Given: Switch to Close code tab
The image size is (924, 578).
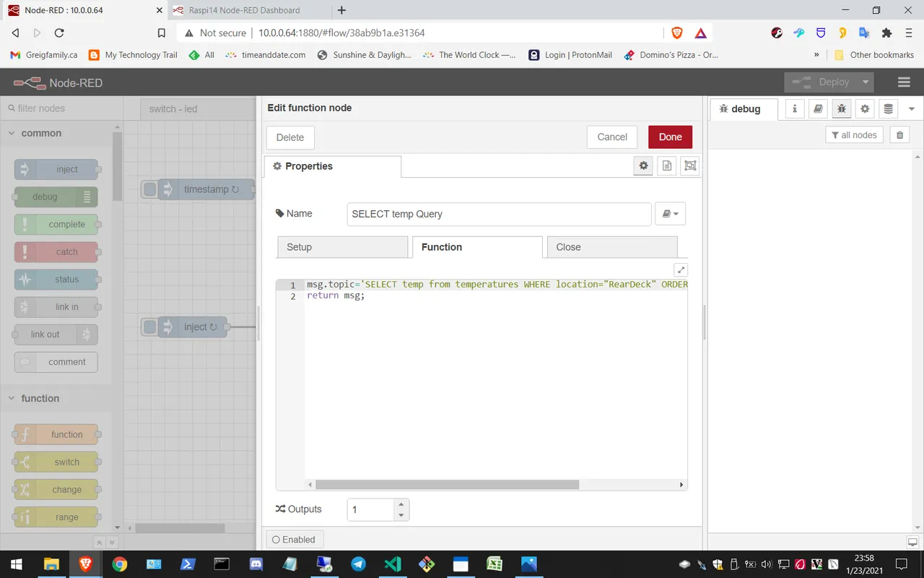Looking at the screenshot, I should tap(612, 247).
